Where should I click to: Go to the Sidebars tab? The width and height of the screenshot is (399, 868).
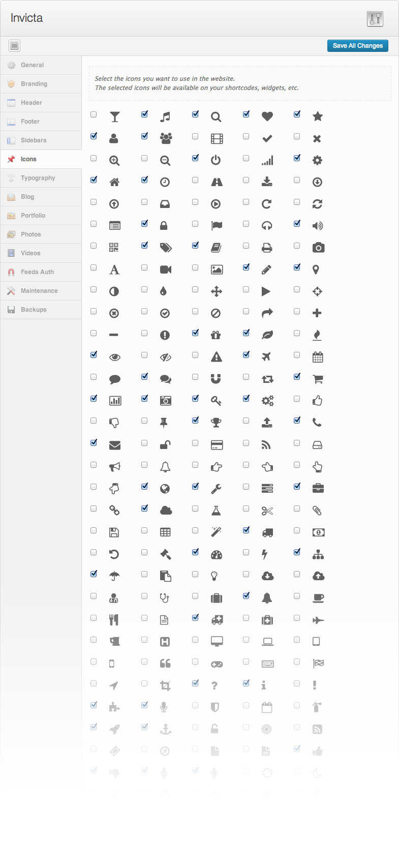[41, 140]
